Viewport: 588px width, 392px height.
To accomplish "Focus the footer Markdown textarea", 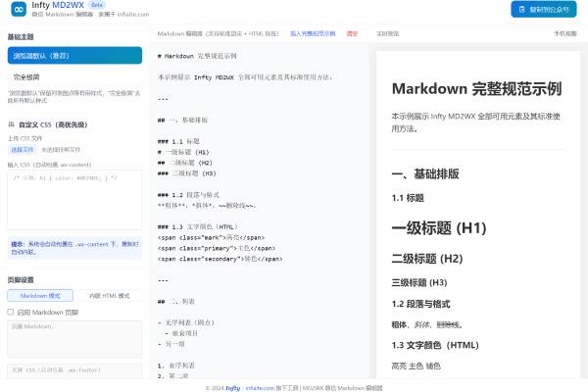I will 74,339.
